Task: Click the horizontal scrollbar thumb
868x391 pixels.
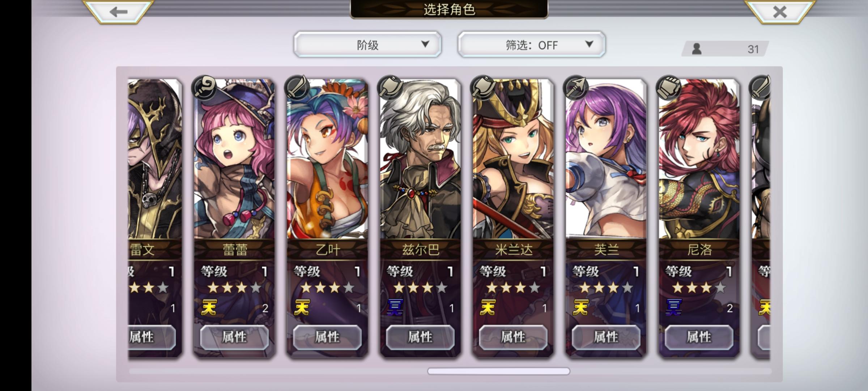Action: pyautogui.click(x=499, y=371)
